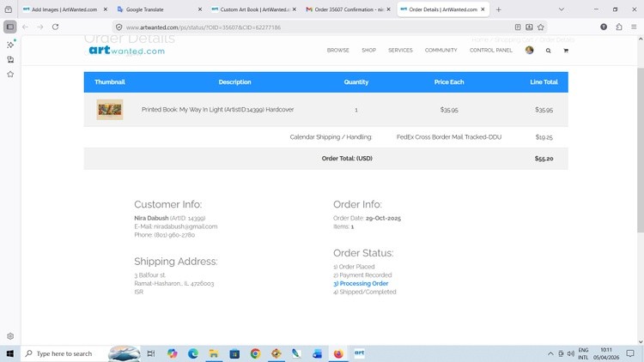Show hidden system tray icons chevron
This screenshot has height=362, width=644.
coord(550,353)
